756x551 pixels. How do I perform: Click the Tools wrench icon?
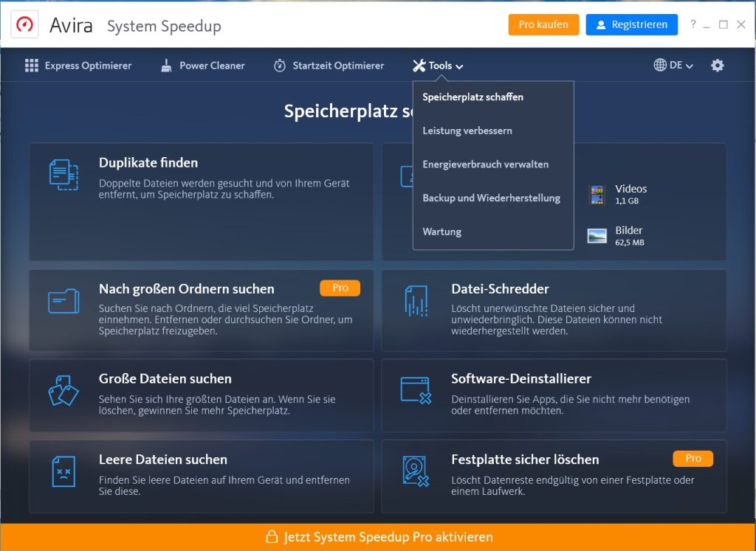click(x=419, y=66)
